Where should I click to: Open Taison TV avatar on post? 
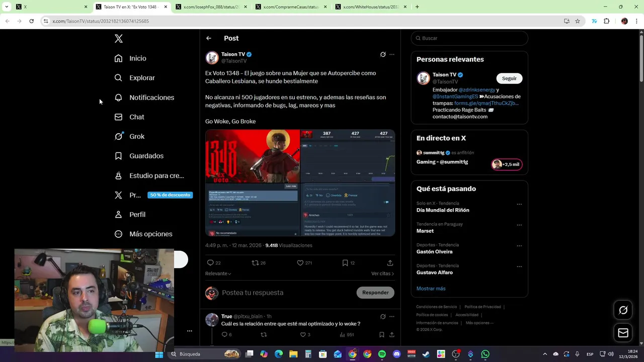click(x=212, y=57)
